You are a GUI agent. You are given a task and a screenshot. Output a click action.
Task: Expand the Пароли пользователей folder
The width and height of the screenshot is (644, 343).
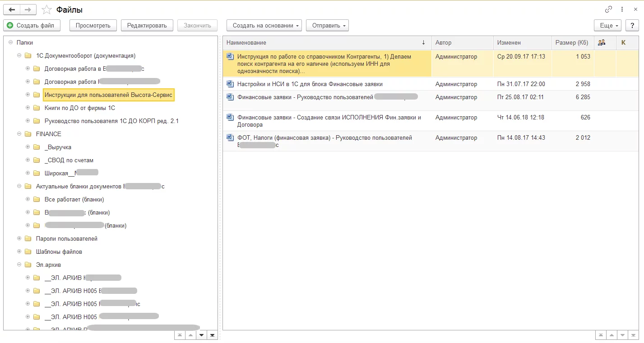coord(19,238)
